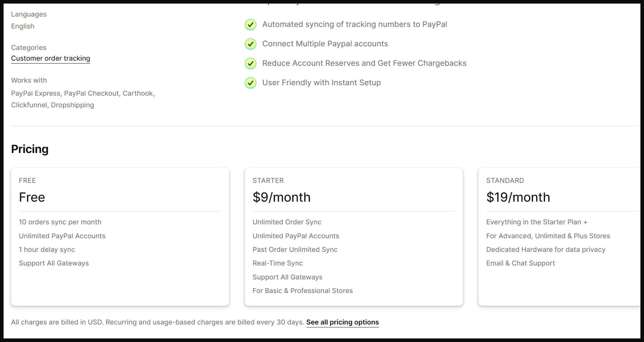Click the See all pricing options link
This screenshot has width=644, height=342.
(342, 322)
